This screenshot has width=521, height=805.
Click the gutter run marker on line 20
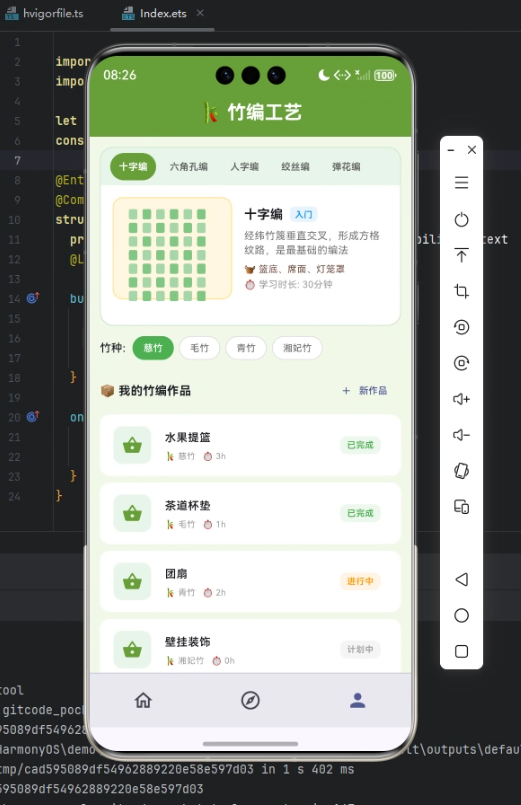coord(33,416)
